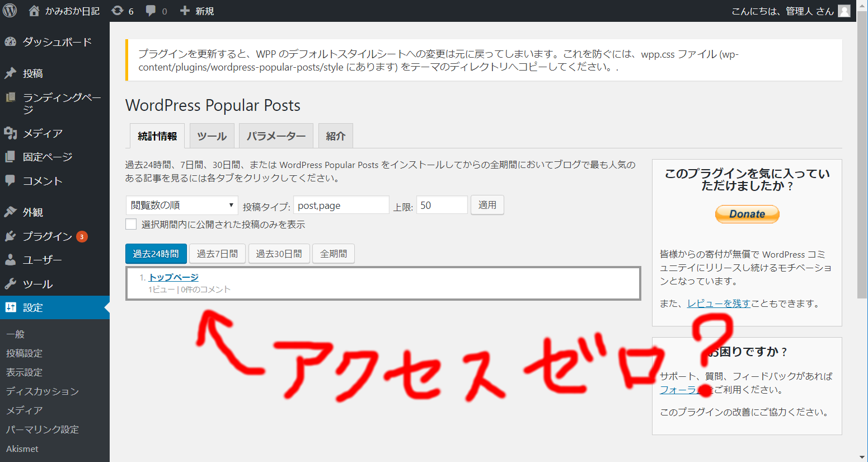This screenshot has width=868, height=462.
Task: Switch to the パラメーター tab
Action: point(276,136)
